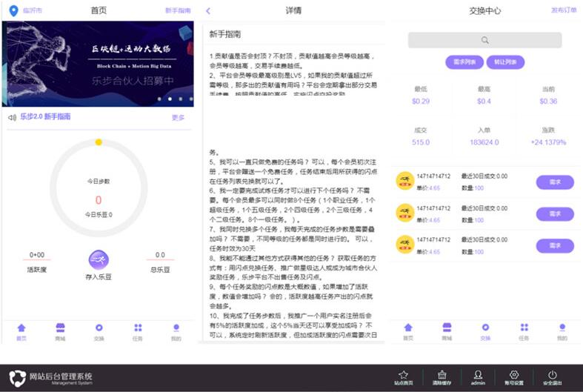This screenshot has width=583, height=392.
Task: Tap the 乐步合伙人招募中 banner image
Action: (98, 64)
